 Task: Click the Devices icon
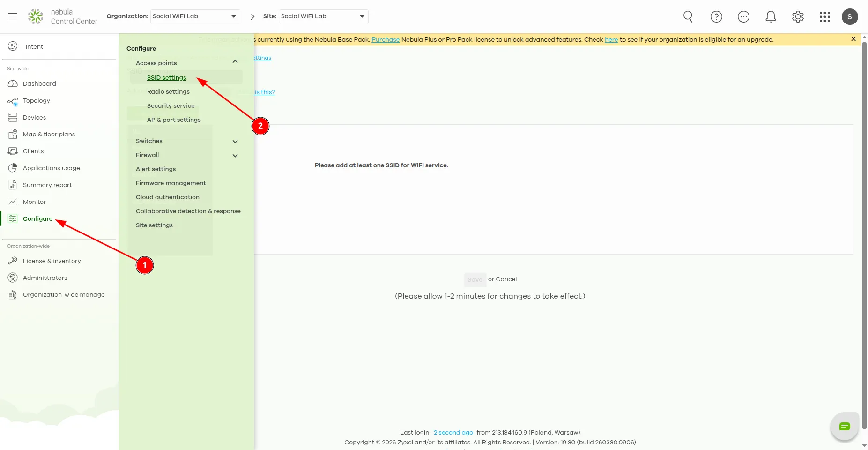click(13, 117)
